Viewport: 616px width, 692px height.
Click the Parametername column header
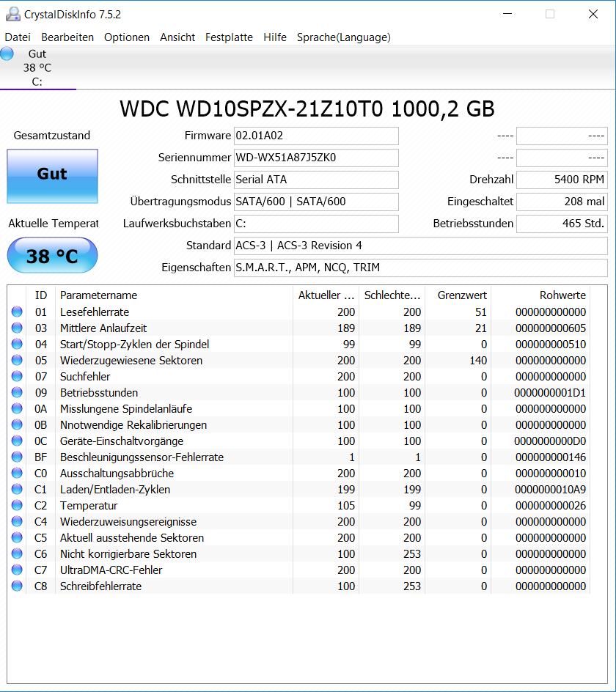click(174, 295)
